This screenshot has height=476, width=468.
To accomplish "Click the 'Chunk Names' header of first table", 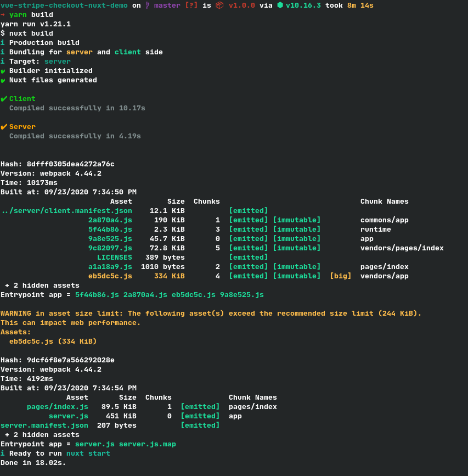I will pyautogui.click(x=384, y=201).
